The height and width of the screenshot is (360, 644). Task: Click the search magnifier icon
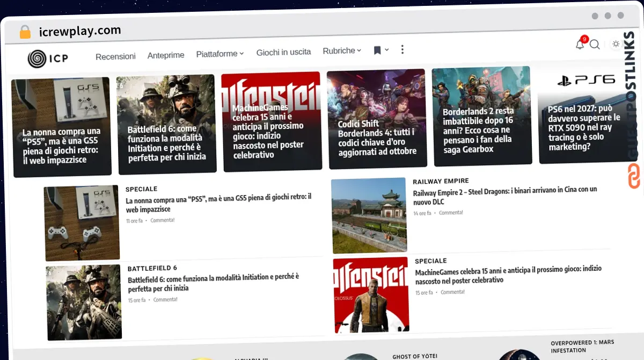[595, 45]
